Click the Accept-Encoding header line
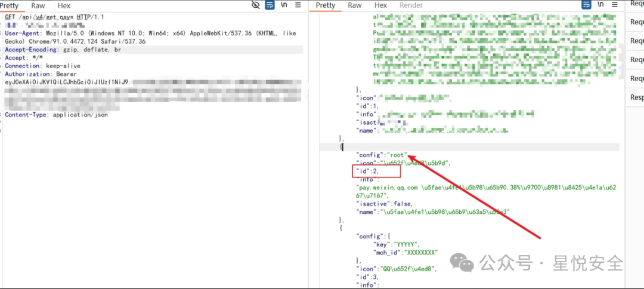 [x=63, y=50]
